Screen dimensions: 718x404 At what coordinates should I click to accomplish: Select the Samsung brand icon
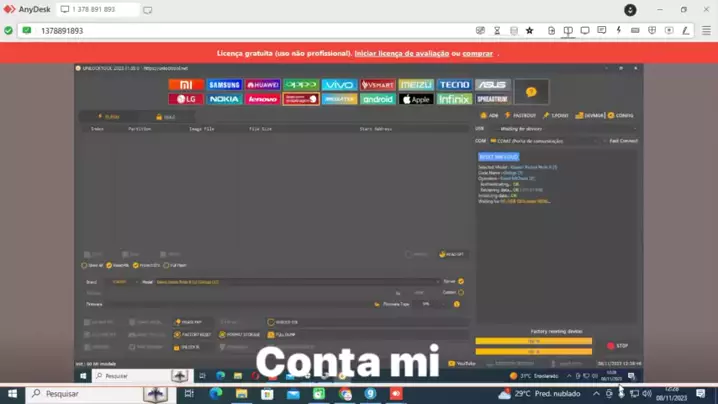224,86
